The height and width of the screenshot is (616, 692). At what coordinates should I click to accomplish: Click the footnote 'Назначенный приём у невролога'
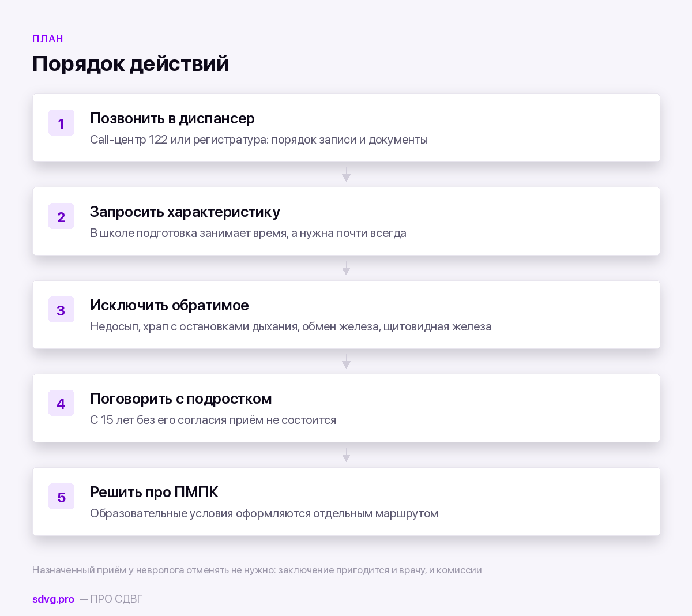(257, 570)
